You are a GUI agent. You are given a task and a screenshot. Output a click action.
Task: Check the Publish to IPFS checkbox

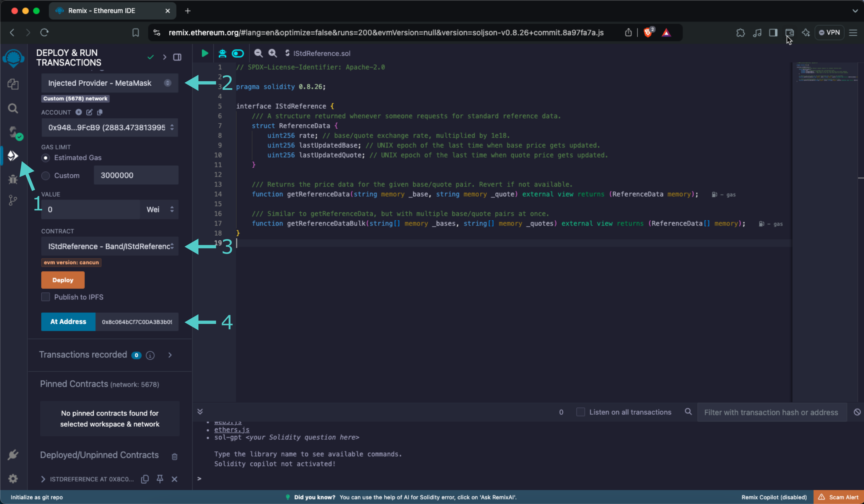(x=46, y=297)
